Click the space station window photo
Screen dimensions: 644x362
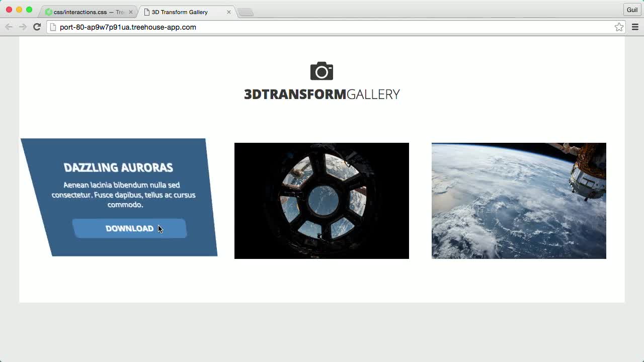click(x=321, y=201)
